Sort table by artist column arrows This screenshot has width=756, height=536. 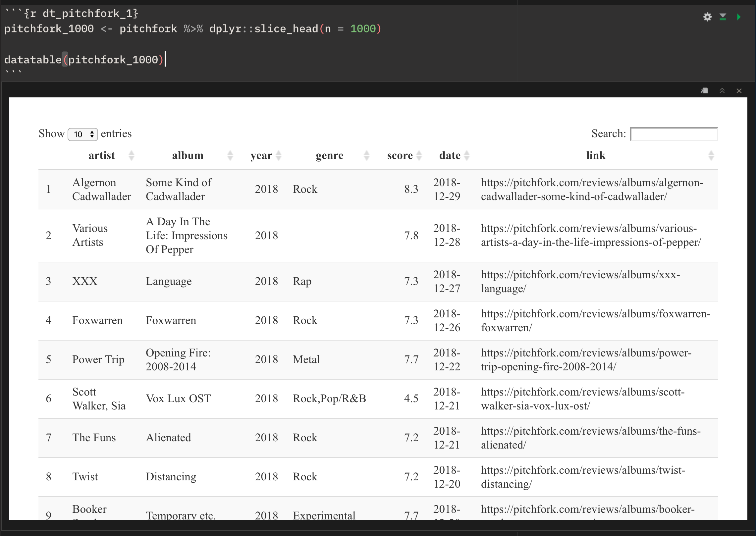[x=131, y=155]
